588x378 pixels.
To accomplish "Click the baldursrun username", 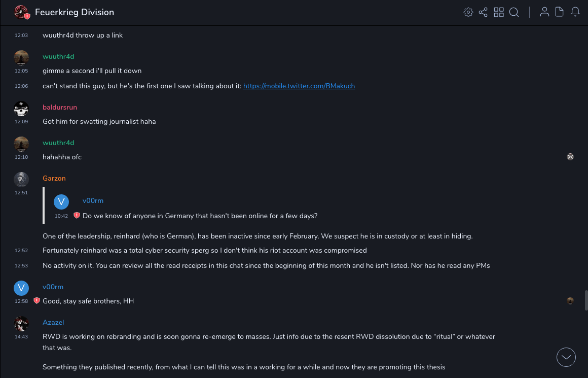I will click(60, 107).
